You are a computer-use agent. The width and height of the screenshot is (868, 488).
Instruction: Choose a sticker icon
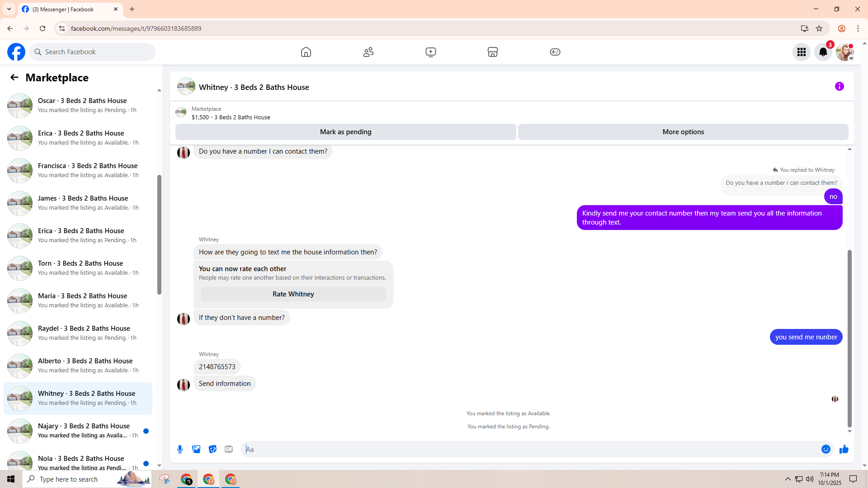212,449
